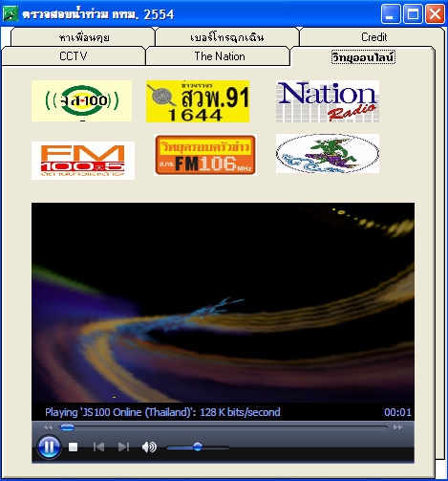The height and width of the screenshot is (481, 448).
Task: Click the next track button
Action: tap(123, 448)
